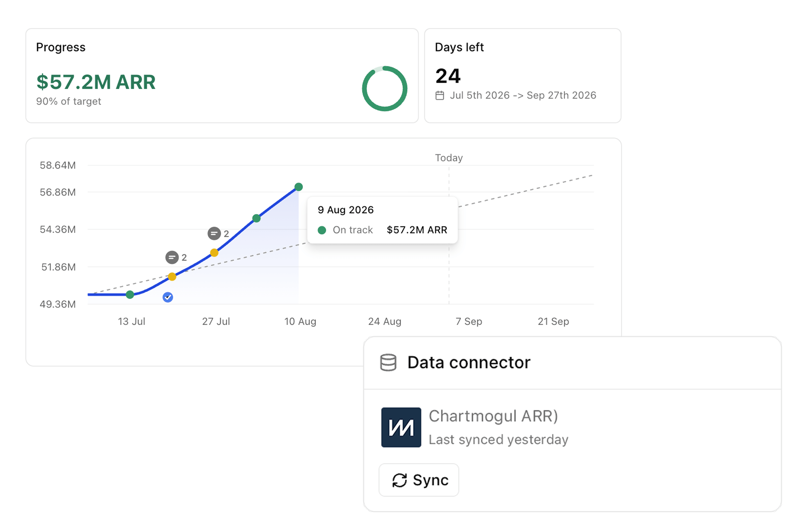This screenshot has height=532, width=798.
Task: Open comment bubble near 27 Jul point
Action: pos(214,233)
